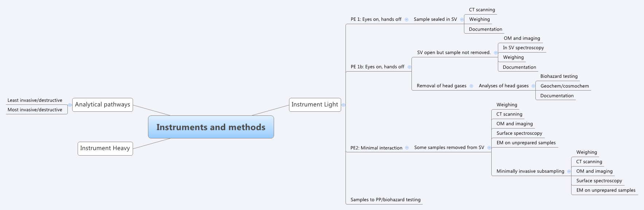
Task: Collapse Sample sealed in SV subtopics
Action: click(462, 20)
